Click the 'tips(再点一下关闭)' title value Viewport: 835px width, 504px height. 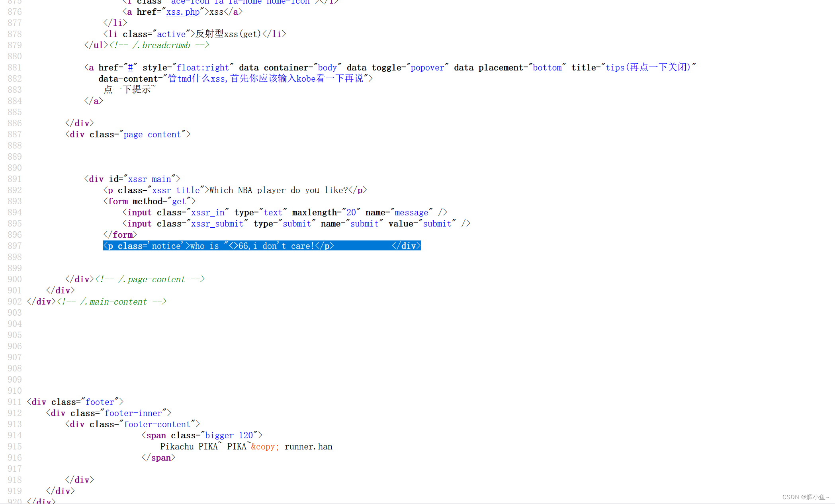[648, 68]
